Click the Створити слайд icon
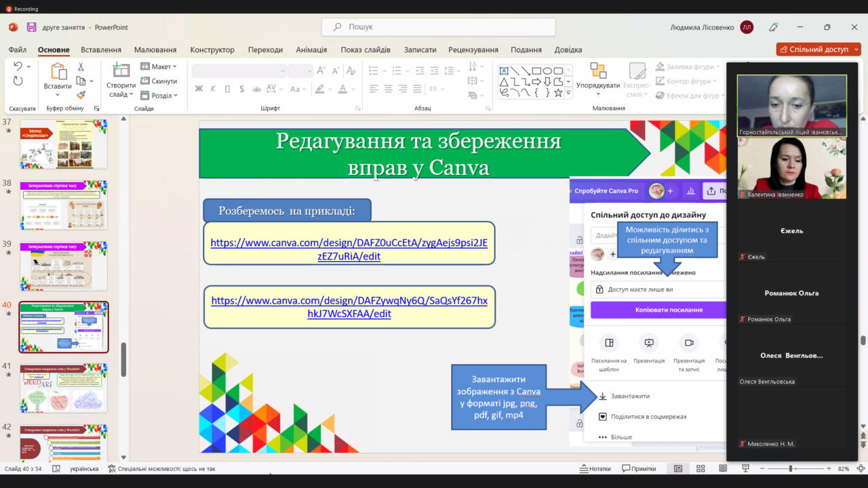Image resolution: width=868 pixels, height=488 pixels. pos(121,70)
